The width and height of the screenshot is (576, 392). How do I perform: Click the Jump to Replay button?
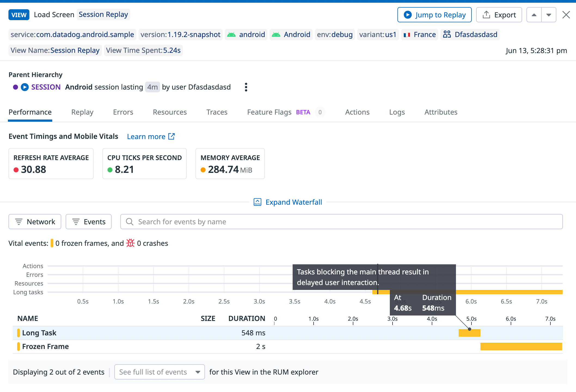click(x=434, y=14)
